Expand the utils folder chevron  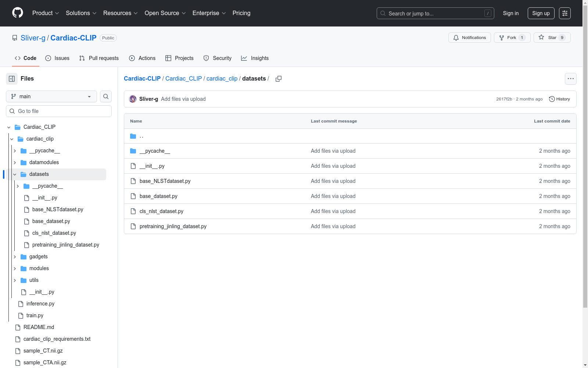coord(15,280)
